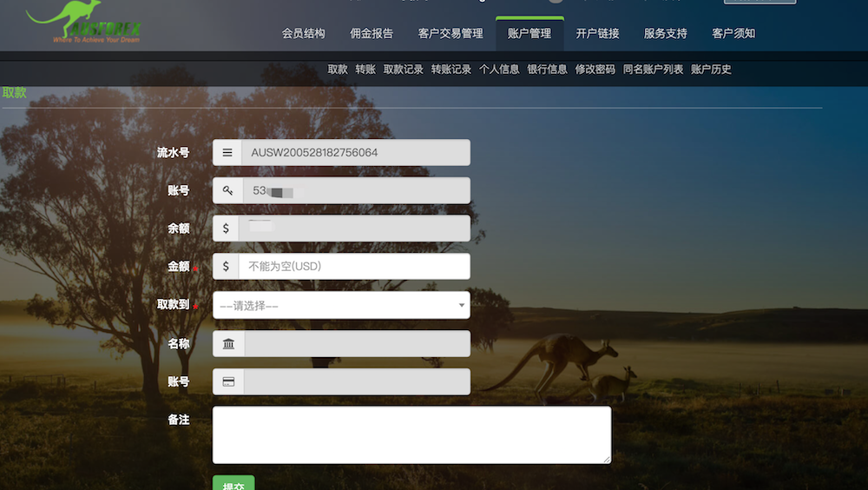This screenshot has width=868, height=490.
Task: Open the 取款到 dropdown selector
Action: coord(341,306)
